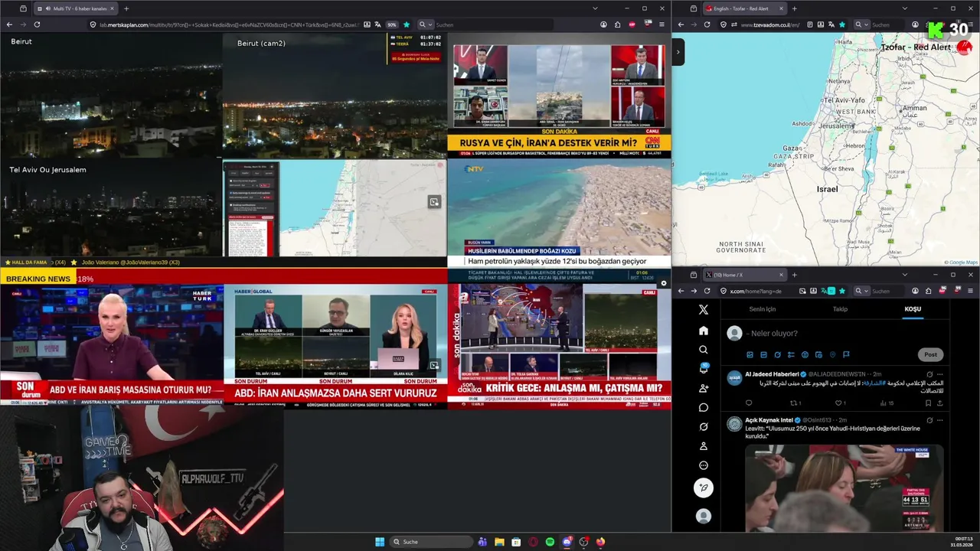This screenshot has height=551, width=980.
Task: Open X Explore search icon in sidebar
Action: click(x=704, y=350)
